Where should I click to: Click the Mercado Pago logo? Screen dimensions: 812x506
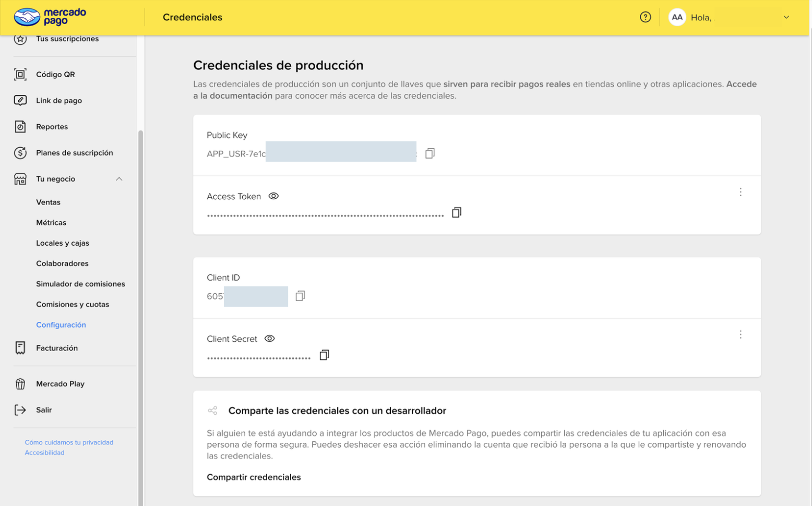coord(50,17)
